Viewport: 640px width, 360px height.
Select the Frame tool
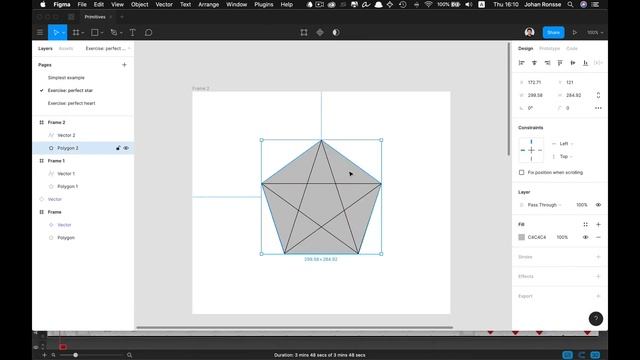click(76, 32)
